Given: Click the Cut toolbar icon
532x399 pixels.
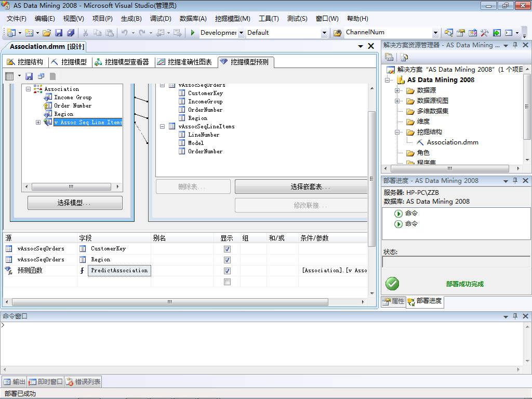Looking at the screenshot, I should pos(86,33).
